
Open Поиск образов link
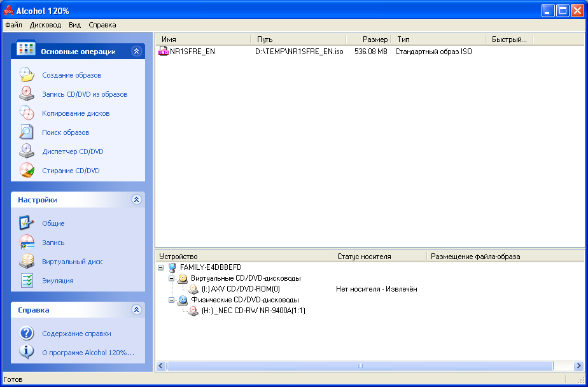[x=66, y=132]
